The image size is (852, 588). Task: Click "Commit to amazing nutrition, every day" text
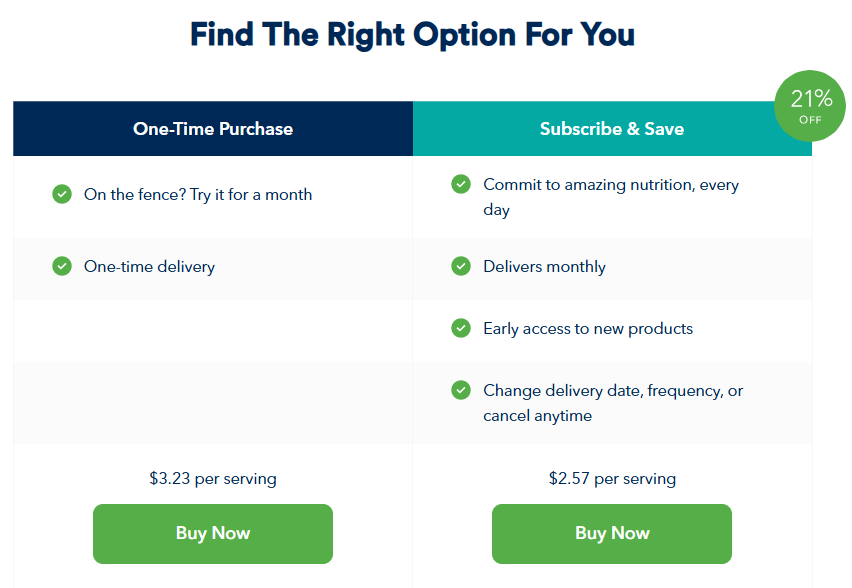[x=611, y=197]
